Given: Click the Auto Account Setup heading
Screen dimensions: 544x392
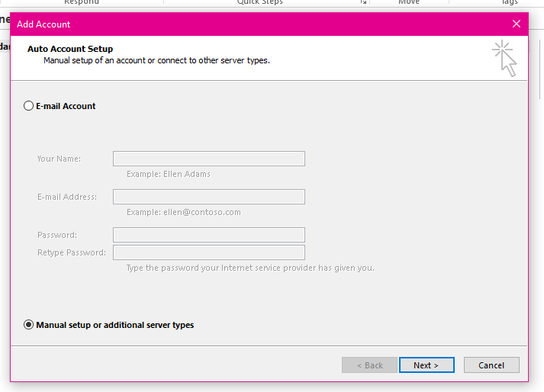Looking at the screenshot, I should pyautogui.click(x=70, y=49).
